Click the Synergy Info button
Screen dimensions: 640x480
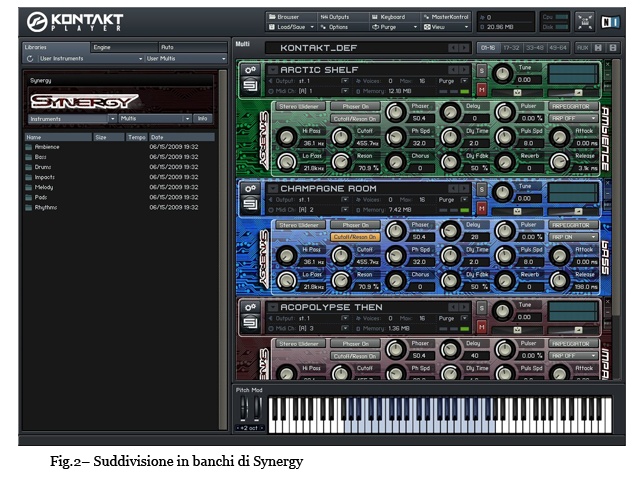[202, 118]
